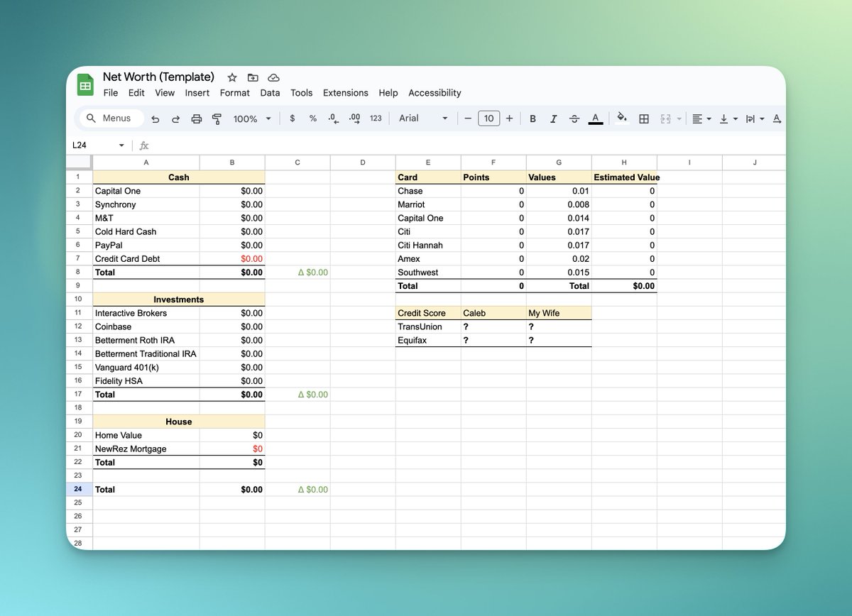Star the Net Worth document
852x616 pixels.
pyautogui.click(x=232, y=77)
